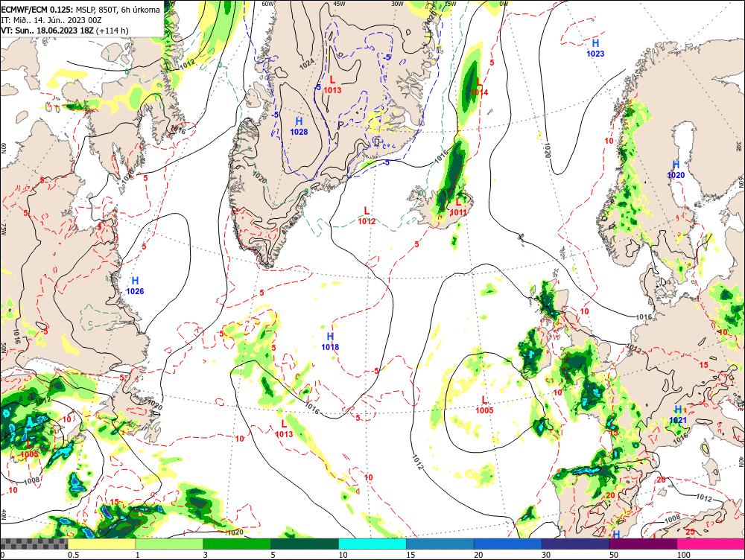Click the '0.5' value on the legend scale
This screenshot has width=745, height=560.
pyautogui.click(x=73, y=555)
